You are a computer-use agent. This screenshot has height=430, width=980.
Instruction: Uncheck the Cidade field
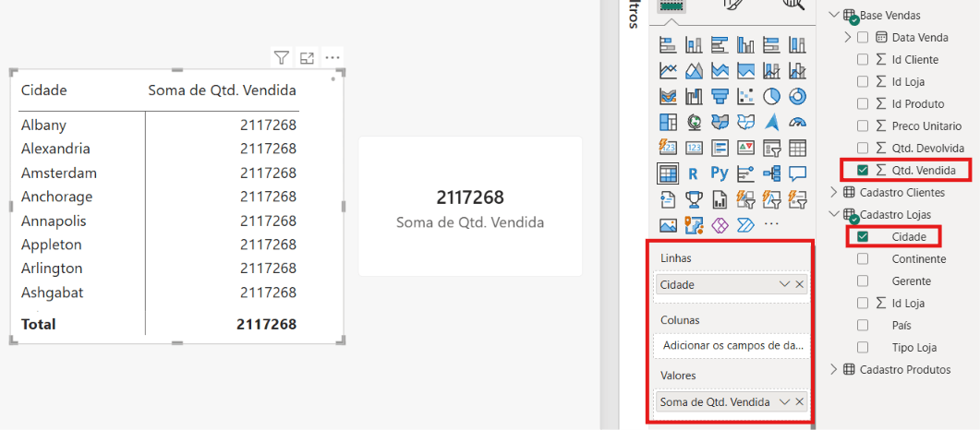863,236
